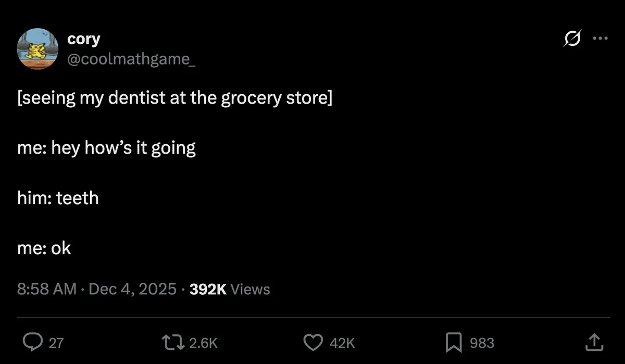Click the reply speech bubble icon

point(33,342)
